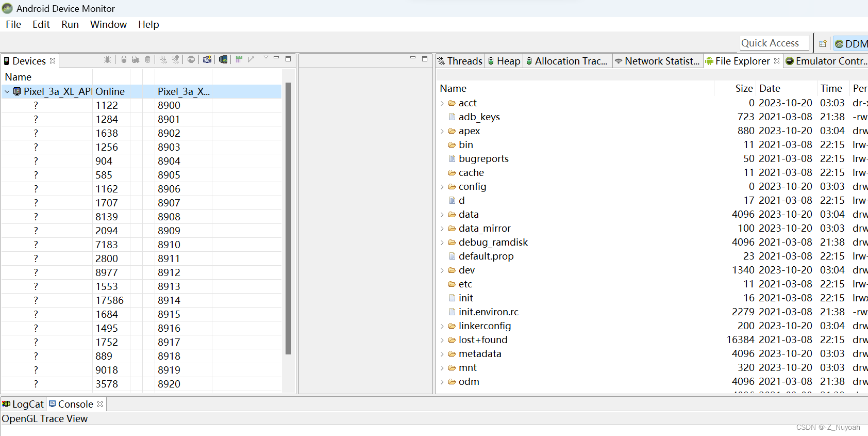The image size is (868, 436).
Task: Click the Cause GC trash can icon
Action: point(148,60)
